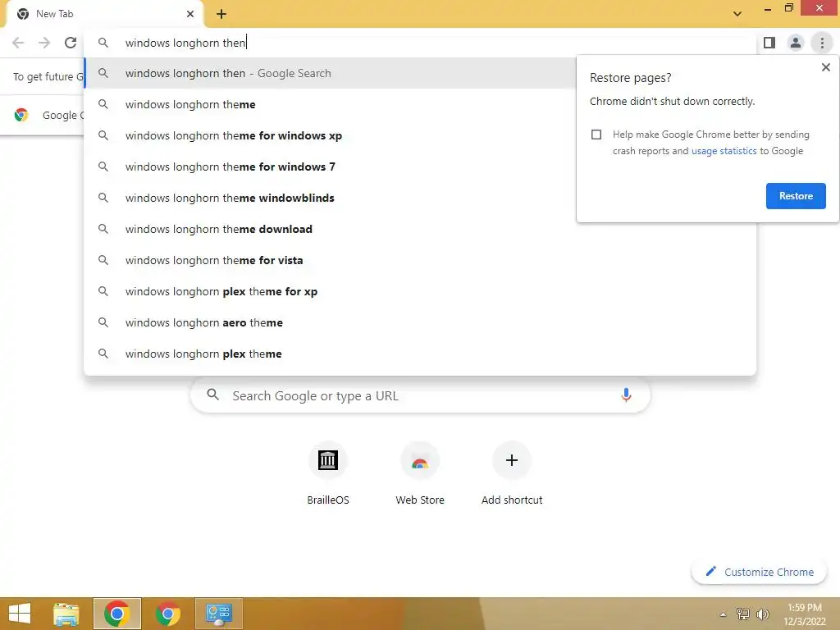Image resolution: width=840 pixels, height=630 pixels.
Task: Reload the current page
Action: [x=71, y=43]
